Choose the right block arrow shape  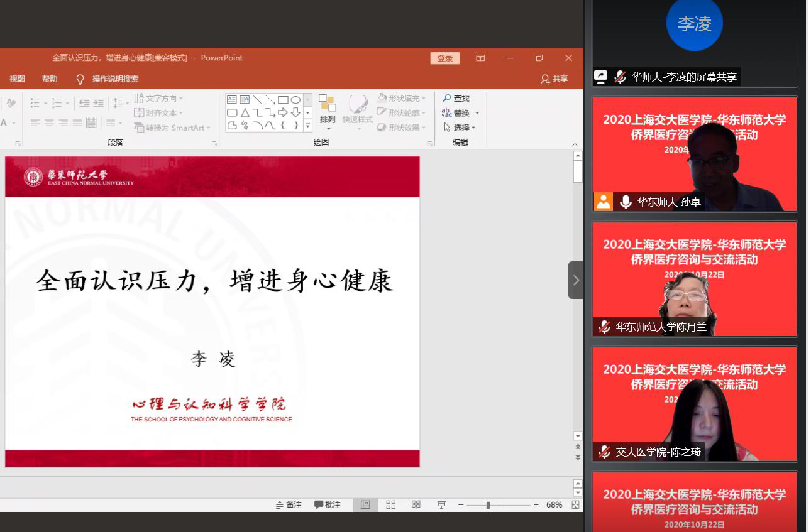coord(283,113)
